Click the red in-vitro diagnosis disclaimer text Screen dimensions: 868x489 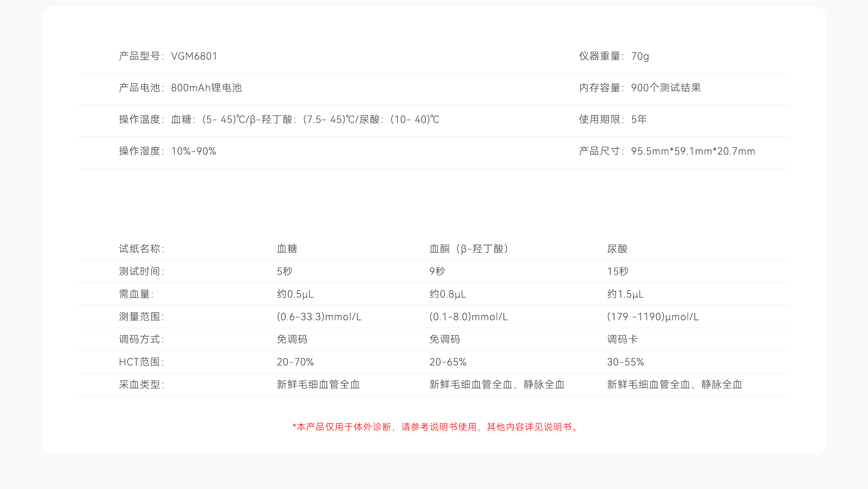coord(436,427)
